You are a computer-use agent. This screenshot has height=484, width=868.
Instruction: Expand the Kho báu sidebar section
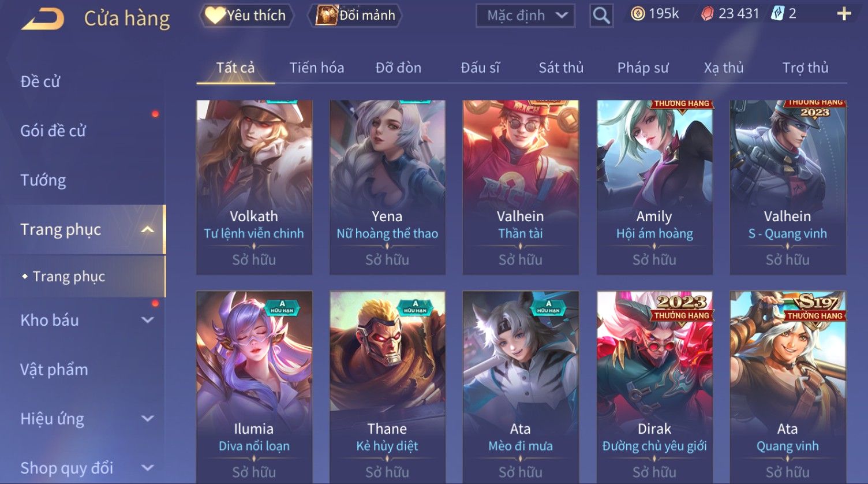(148, 320)
